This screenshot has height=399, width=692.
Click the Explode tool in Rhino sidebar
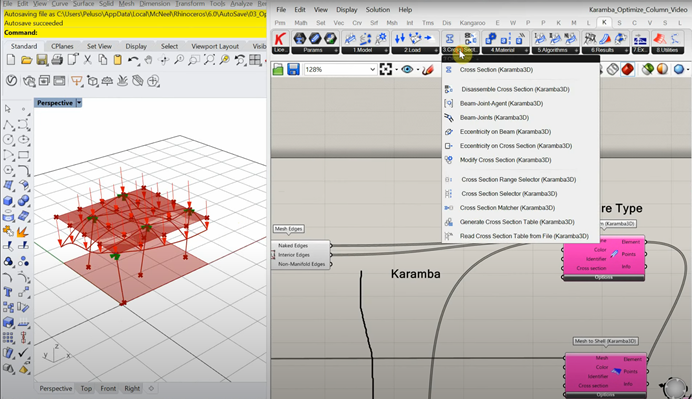[x=23, y=231]
